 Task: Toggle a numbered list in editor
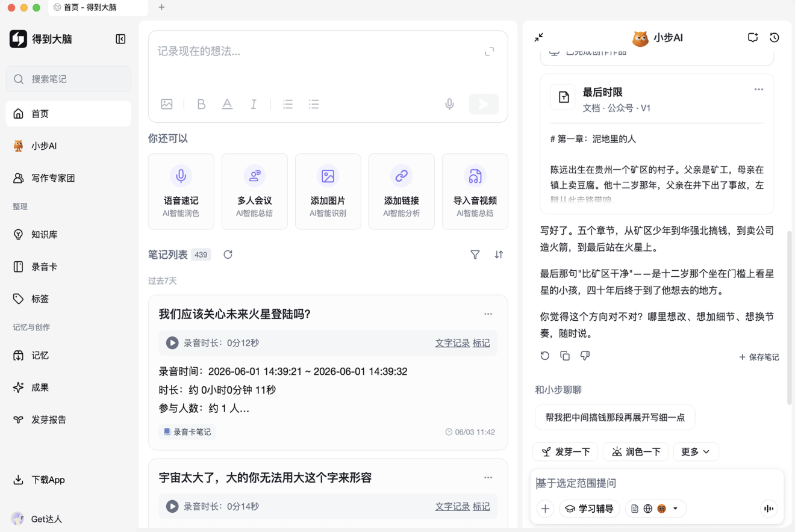tap(288, 104)
